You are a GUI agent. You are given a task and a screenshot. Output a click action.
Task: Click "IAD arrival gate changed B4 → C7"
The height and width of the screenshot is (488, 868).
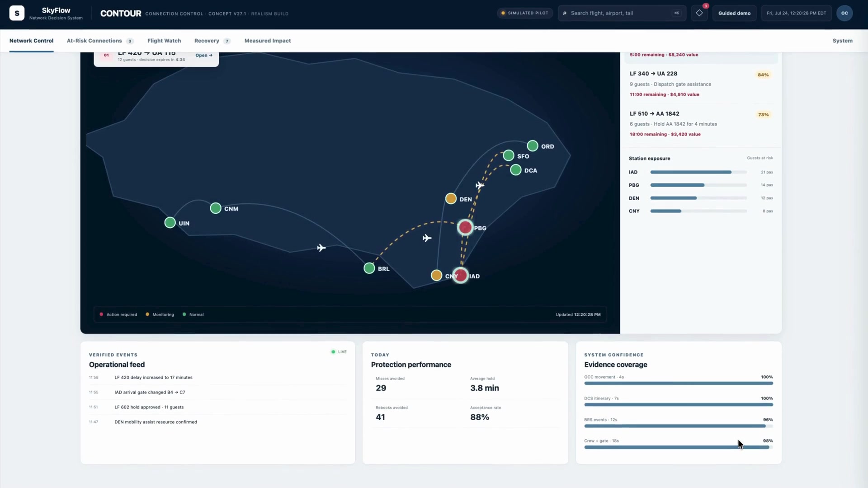point(150,392)
